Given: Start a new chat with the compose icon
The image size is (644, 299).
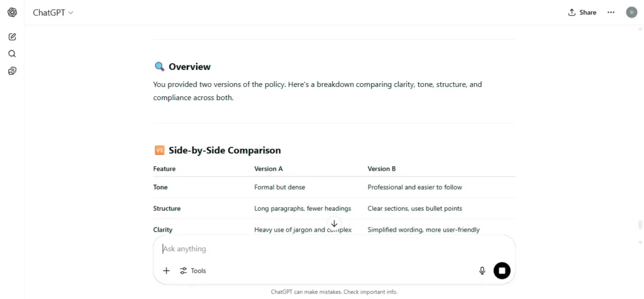Looking at the screenshot, I should tap(13, 37).
